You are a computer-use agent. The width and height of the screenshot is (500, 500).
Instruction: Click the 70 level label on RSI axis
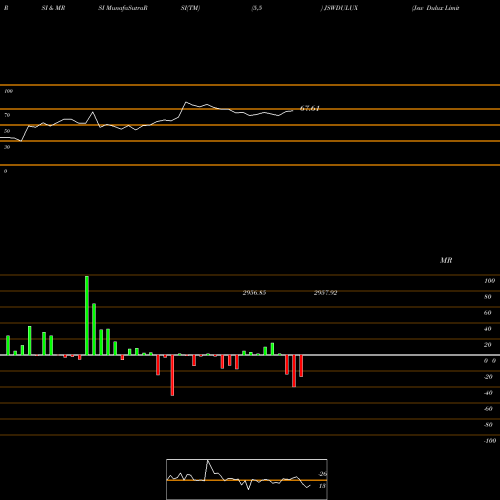tap(7, 115)
